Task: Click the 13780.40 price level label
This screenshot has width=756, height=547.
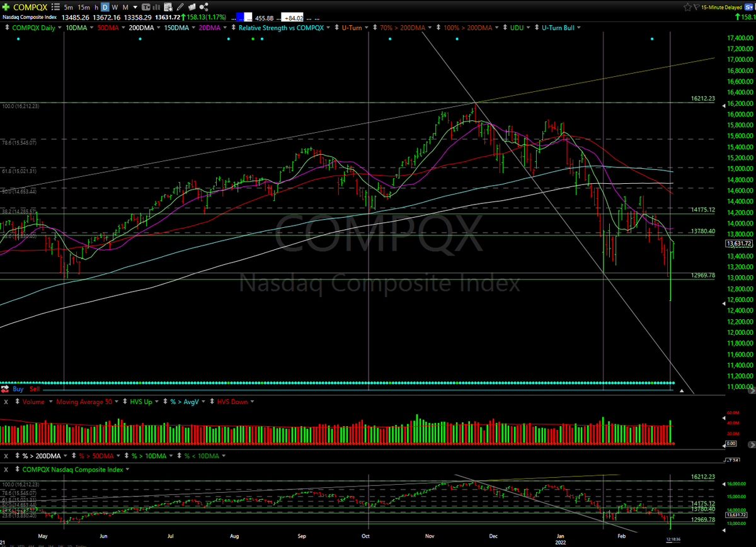Action: [x=703, y=231]
